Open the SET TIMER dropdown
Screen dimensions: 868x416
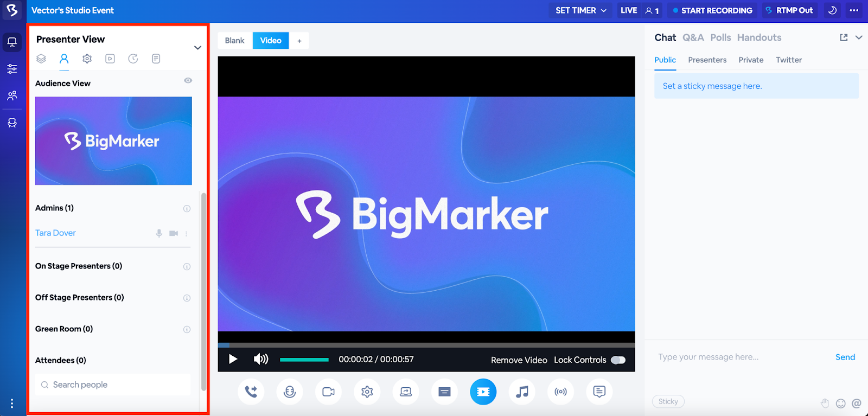click(x=581, y=10)
